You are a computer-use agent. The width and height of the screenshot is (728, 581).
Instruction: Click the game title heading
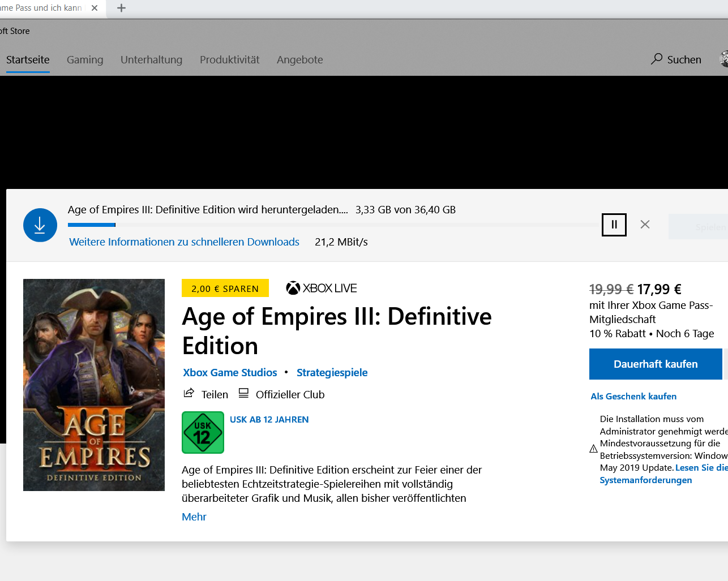(x=337, y=331)
